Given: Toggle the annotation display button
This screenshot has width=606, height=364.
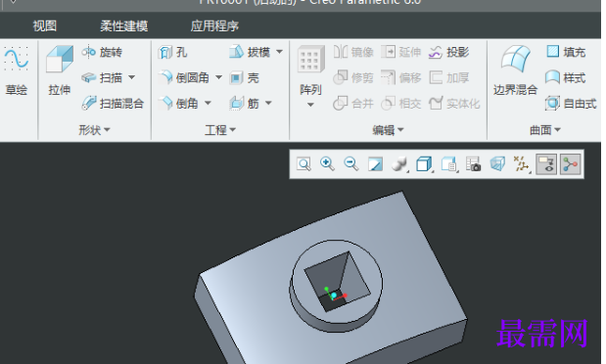Looking at the screenshot, I should 546,164.
